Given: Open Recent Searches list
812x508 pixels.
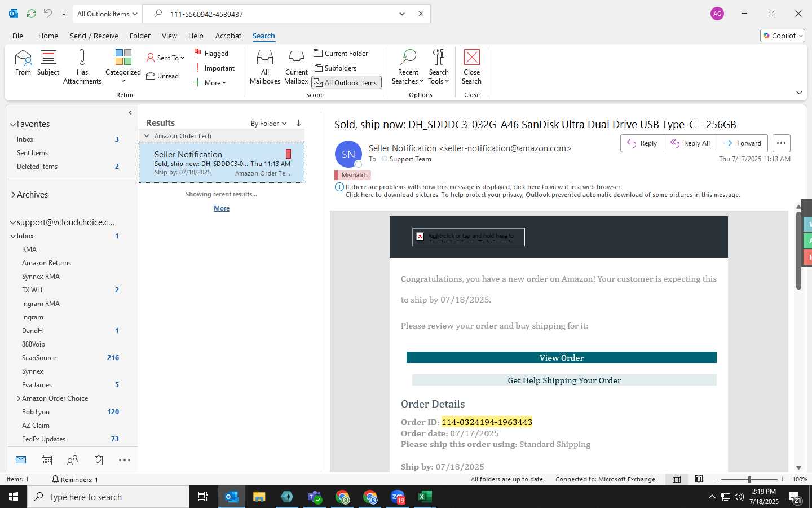Looking at the screenshot, I should tap(408, 67).
